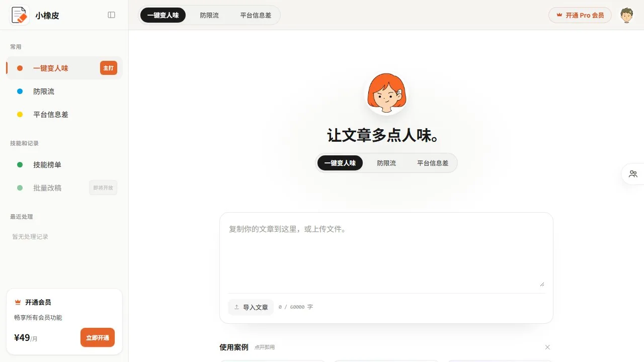This screenshot has height=362, width=644.
Task: Select 一键变人味 in the top tab bar
Action: pos(163,15)
